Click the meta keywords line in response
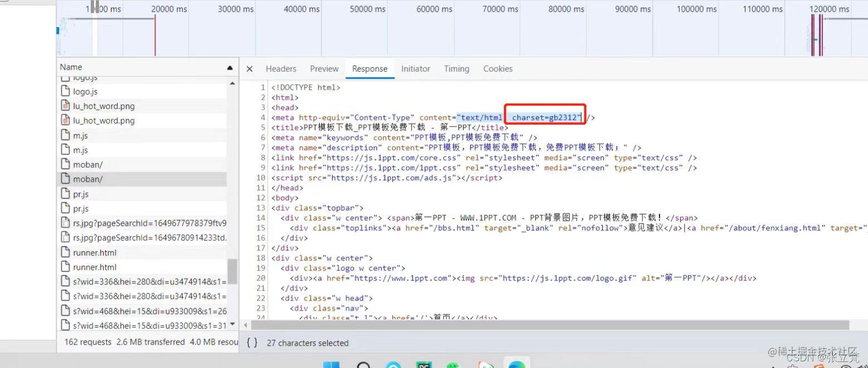The height and width of the screenshot is (368, 868). (x=404, y=138)
